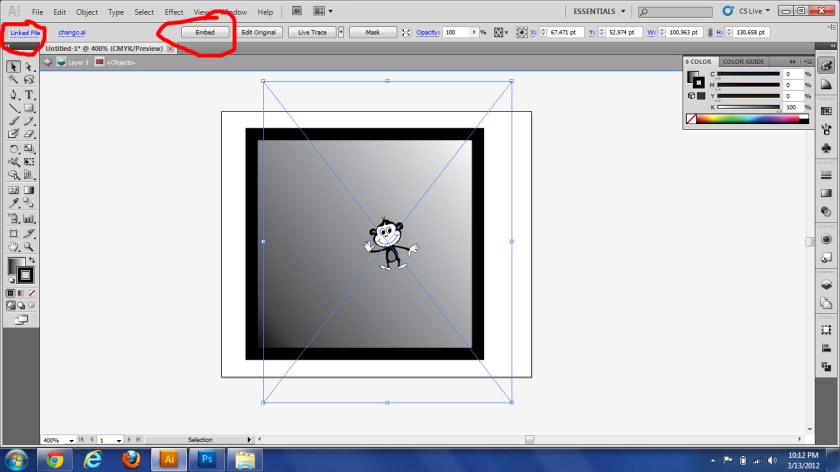Select the Type tool
Viewport: 840px width, 472px height.
point(29,95)
